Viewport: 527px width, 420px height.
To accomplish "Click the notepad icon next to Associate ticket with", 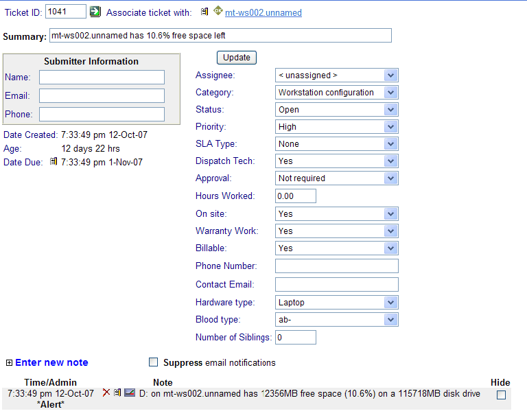I will point(204,12).
